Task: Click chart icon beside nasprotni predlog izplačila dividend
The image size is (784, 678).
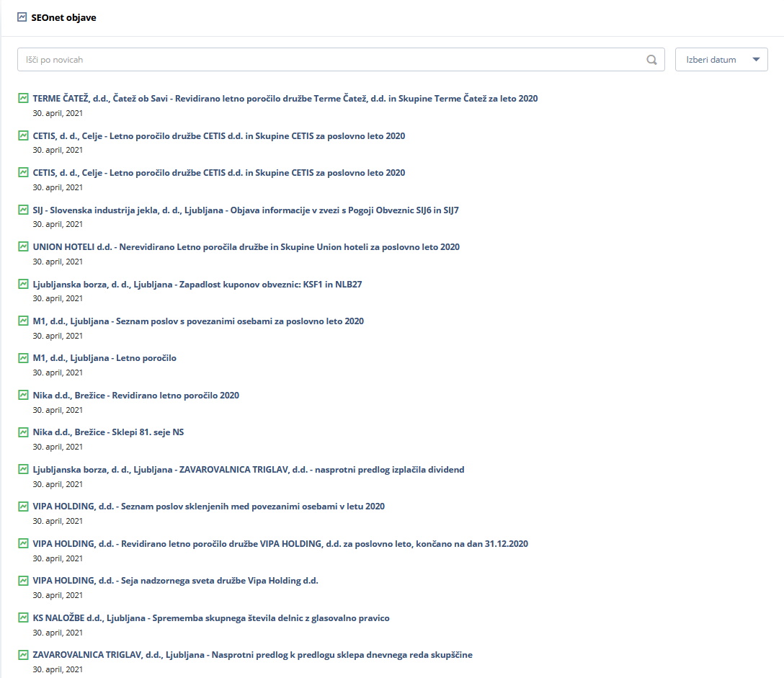Action: pos(23,469)
